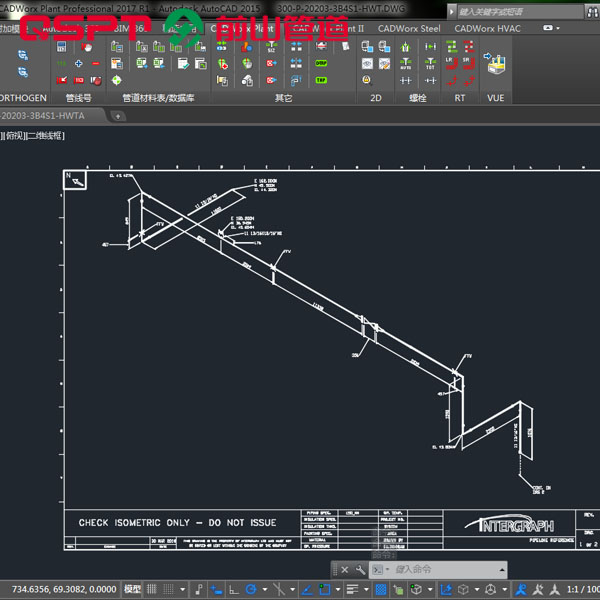Screen dimensions: 600x600
Task: Click the TOT bolt icon
Action: pyautogui.click(x=430, y=62)
